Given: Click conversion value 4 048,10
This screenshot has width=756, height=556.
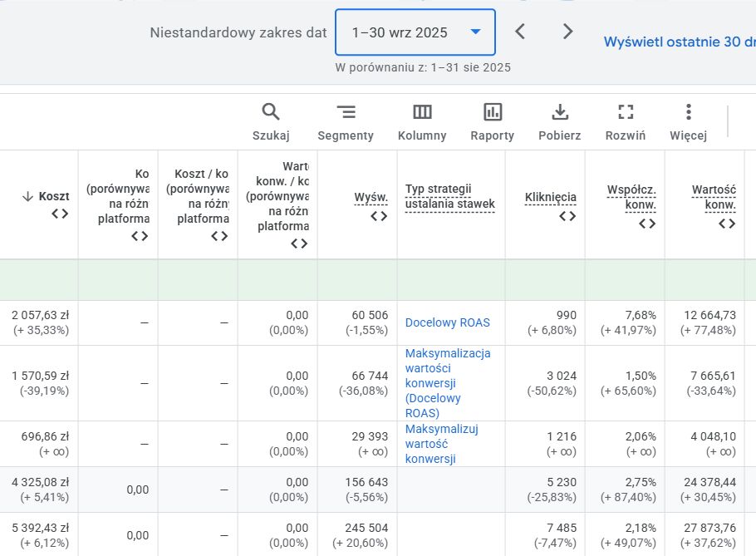Looking at the screenshot, I should click(713, 437).
